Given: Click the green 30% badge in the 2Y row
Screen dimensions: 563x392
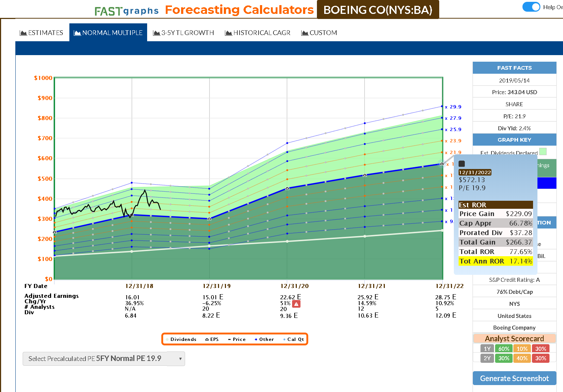Looking at the screenshot, I should 504,358.
